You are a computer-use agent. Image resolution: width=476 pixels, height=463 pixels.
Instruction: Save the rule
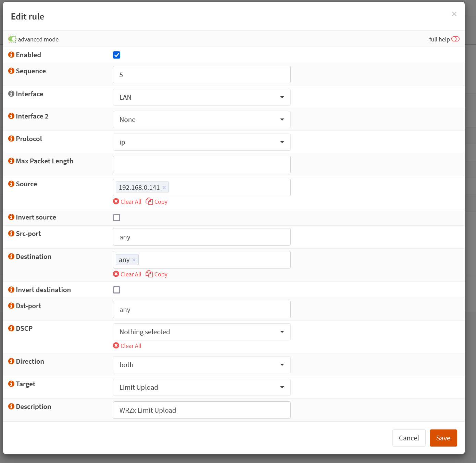443,438
